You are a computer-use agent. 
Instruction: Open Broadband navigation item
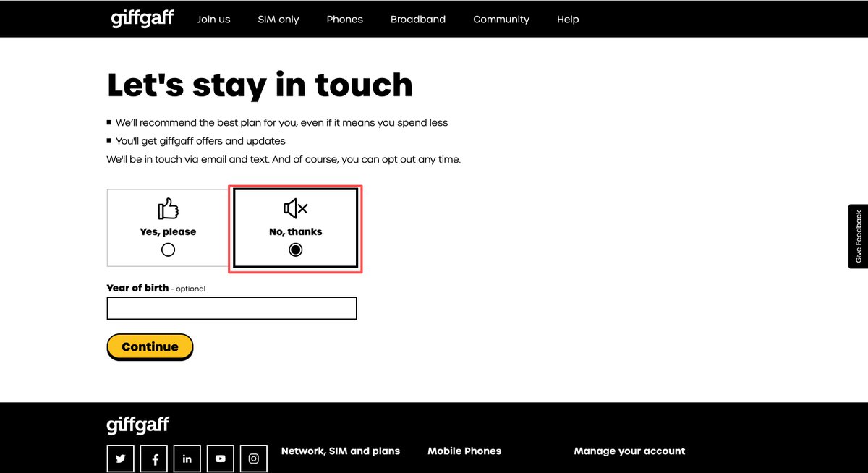click(x=418, y=20)
